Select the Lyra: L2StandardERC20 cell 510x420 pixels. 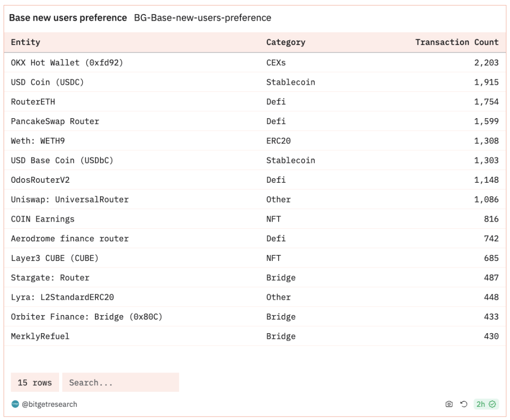point(62,297)
